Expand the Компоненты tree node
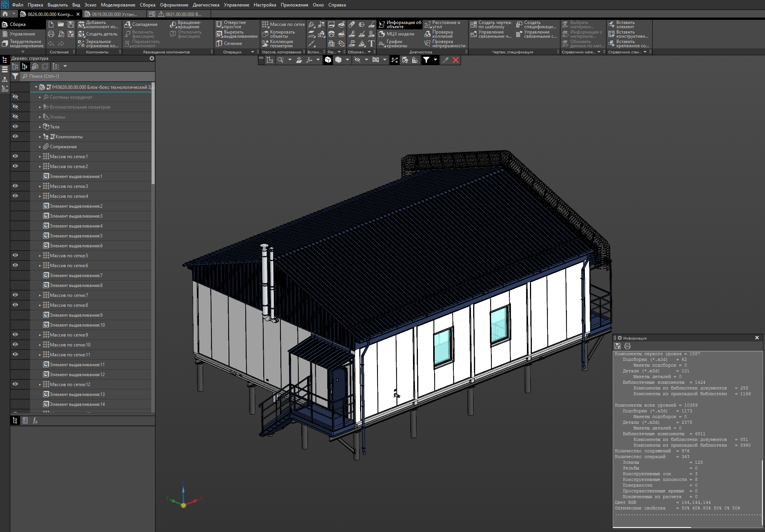This screenshot has width=765, height=532. click(x=40, y=137)
